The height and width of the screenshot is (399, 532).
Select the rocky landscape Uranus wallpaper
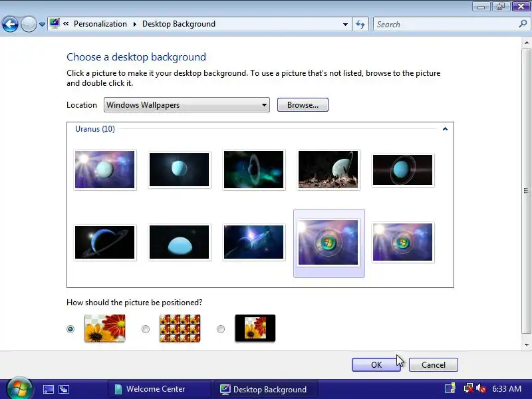[328, 170]
